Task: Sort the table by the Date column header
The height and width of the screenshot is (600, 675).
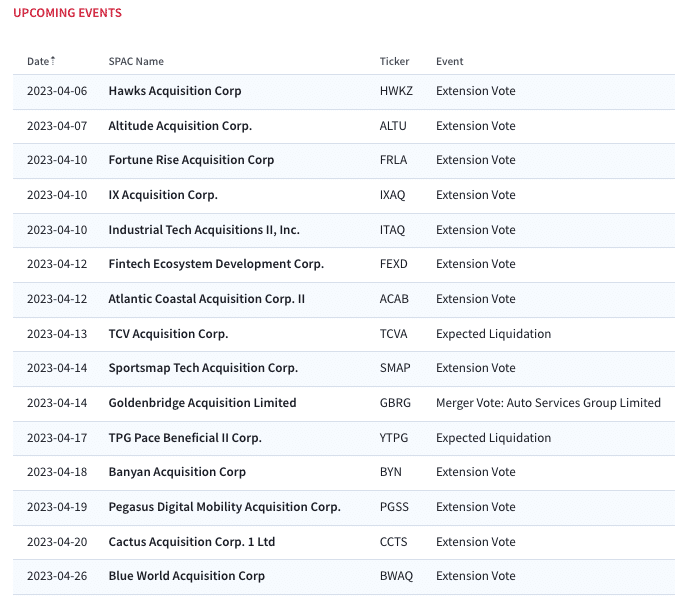Action: pyautogui.click(x=38, y=62)
